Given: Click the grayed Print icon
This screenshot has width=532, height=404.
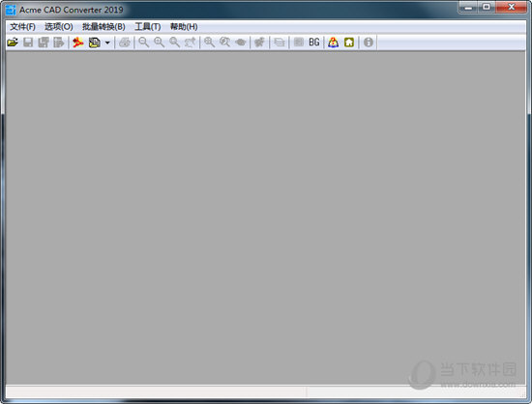Looking at the screenshot, I should click(125, 43).
